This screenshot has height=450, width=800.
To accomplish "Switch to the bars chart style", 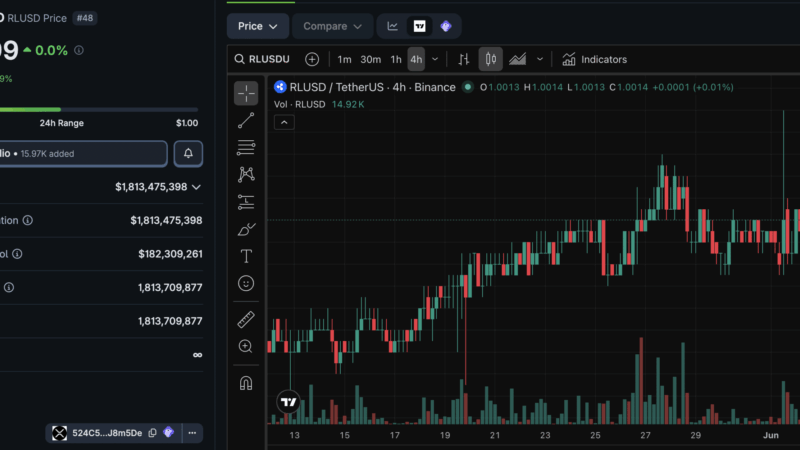I will tap(463, 59).
